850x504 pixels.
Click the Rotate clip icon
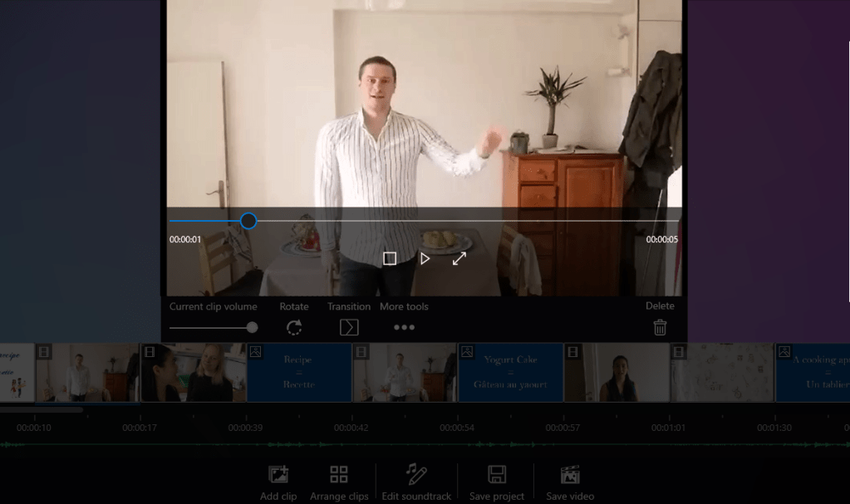294,327
